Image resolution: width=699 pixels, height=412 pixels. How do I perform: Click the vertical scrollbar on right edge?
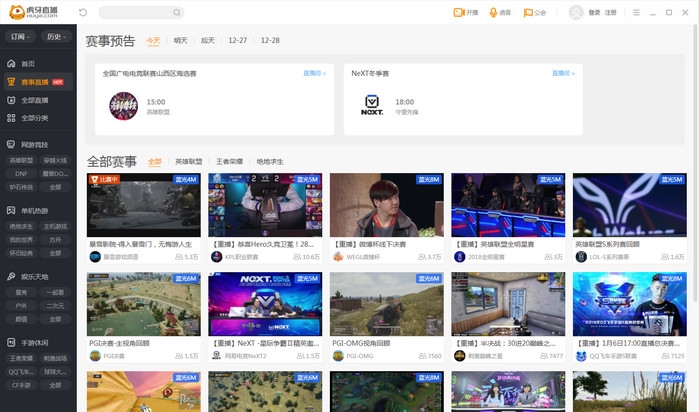point(696,164)
